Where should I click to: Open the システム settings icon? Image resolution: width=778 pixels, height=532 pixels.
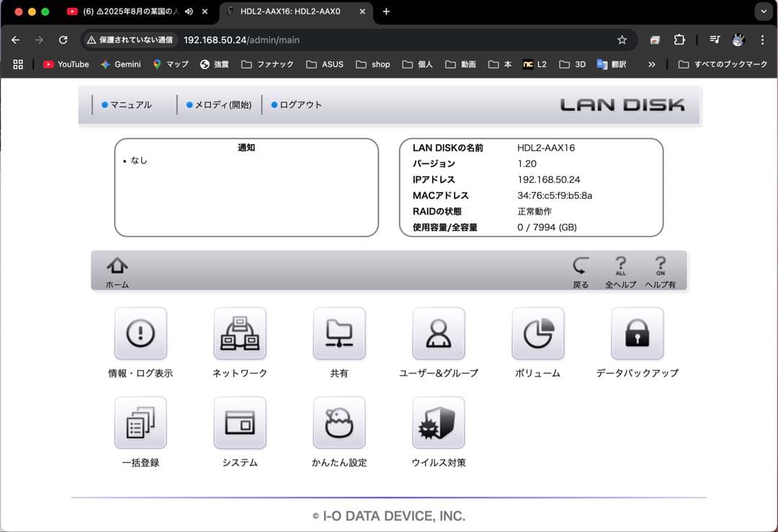coord(240,423)
